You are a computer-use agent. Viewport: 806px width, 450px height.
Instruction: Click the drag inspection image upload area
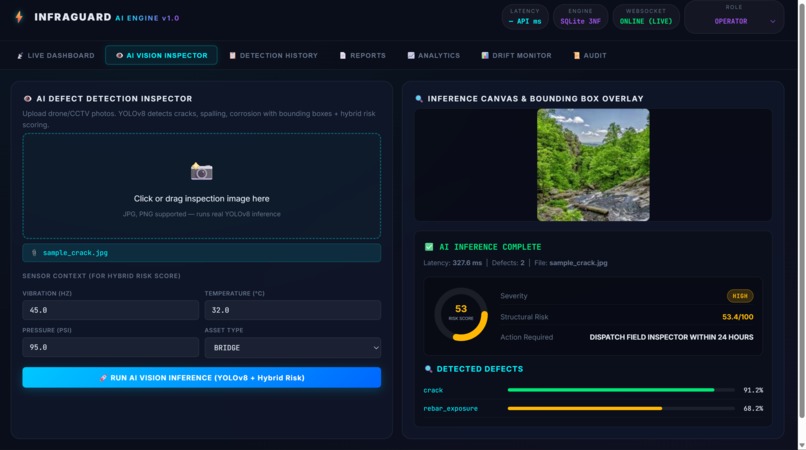pyautogui.click(x=202, y=186)
